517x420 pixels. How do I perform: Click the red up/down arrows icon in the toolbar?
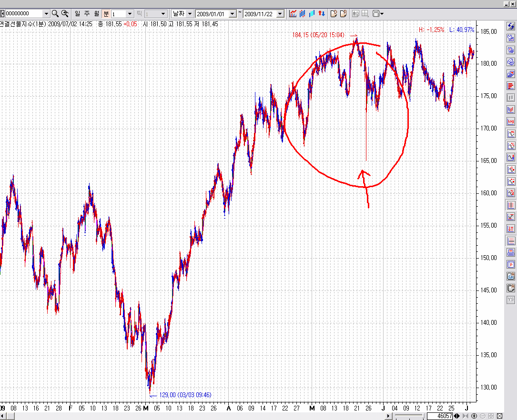[322, 14]
